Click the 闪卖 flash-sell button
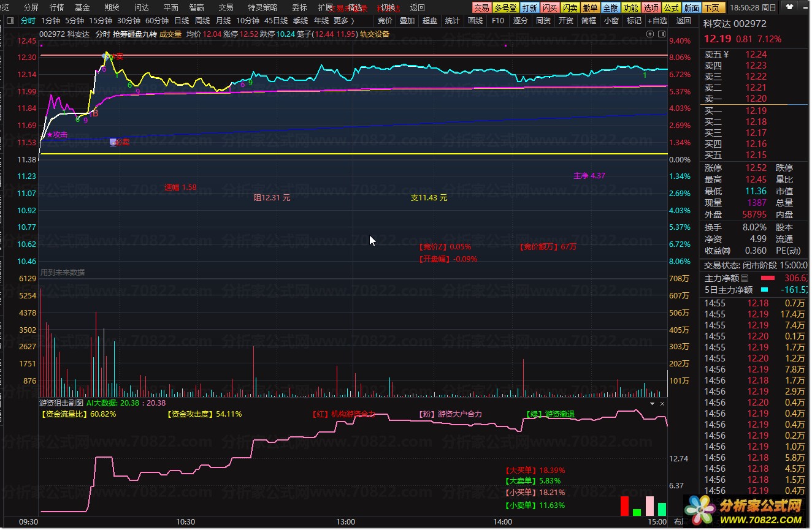 570,8
